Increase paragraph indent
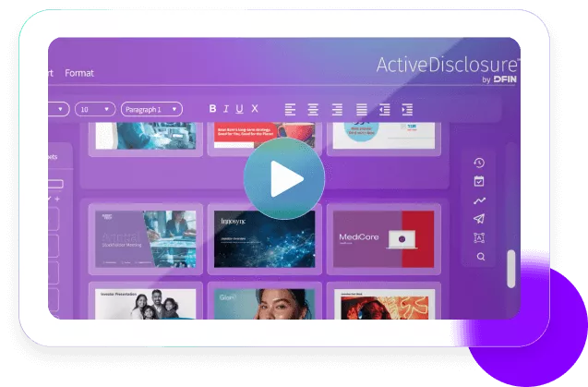 coord(407,109)
